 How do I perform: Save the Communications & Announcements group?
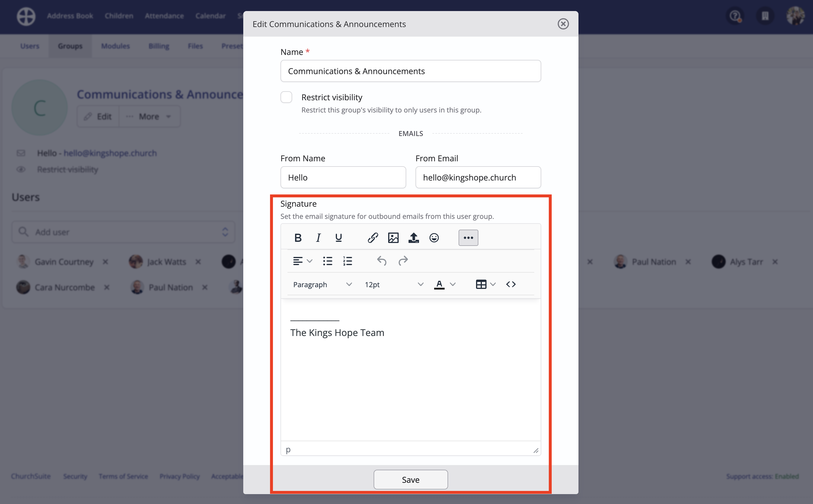[x=410, y=479]
